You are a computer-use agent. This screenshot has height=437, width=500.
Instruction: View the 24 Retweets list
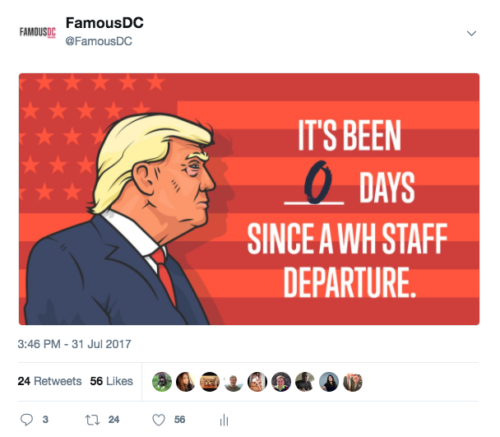point(50,381)
